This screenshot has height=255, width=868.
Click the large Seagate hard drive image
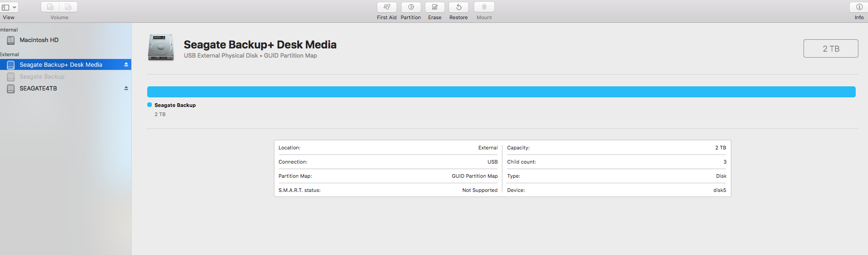[161, 48]
